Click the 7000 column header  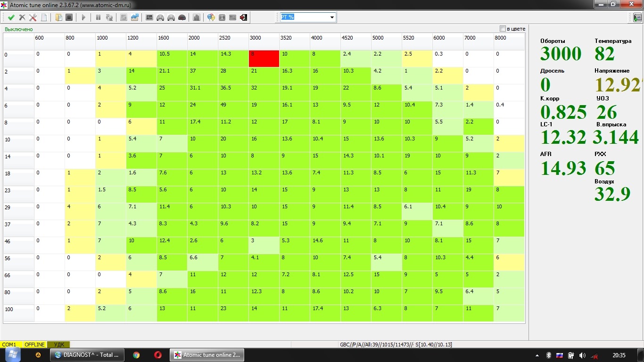pyautogui.click(x=479, y=41)
